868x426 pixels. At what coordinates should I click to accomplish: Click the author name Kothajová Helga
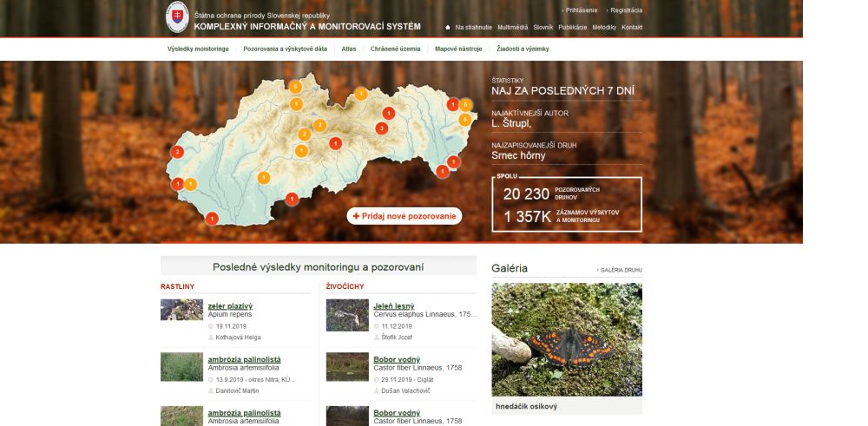(238, 338)
